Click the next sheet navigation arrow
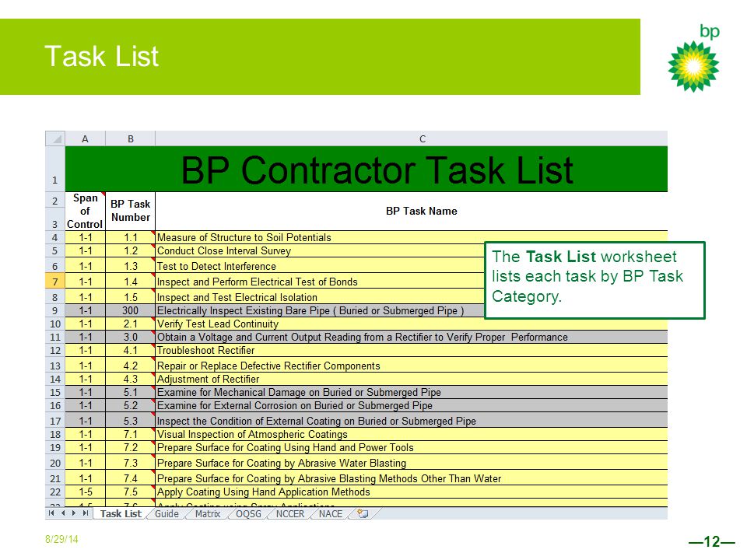The height and width of the screenshot is (560, 747). point(74,513)
